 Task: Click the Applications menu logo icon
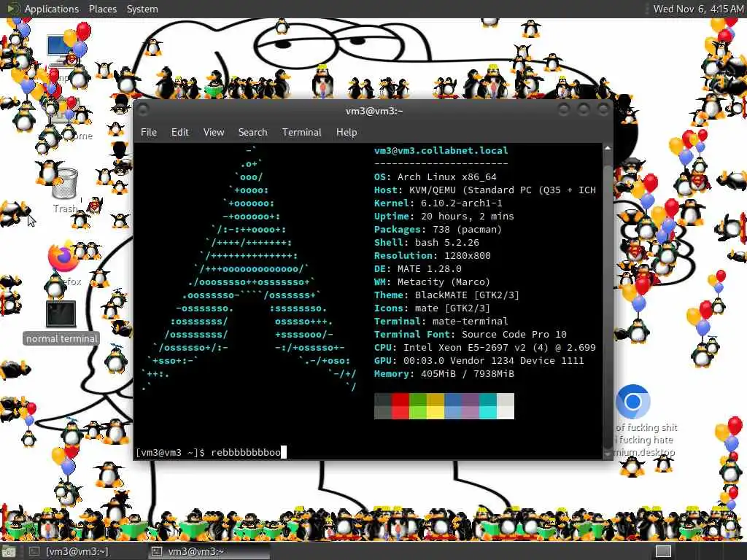tap(13, 9)
